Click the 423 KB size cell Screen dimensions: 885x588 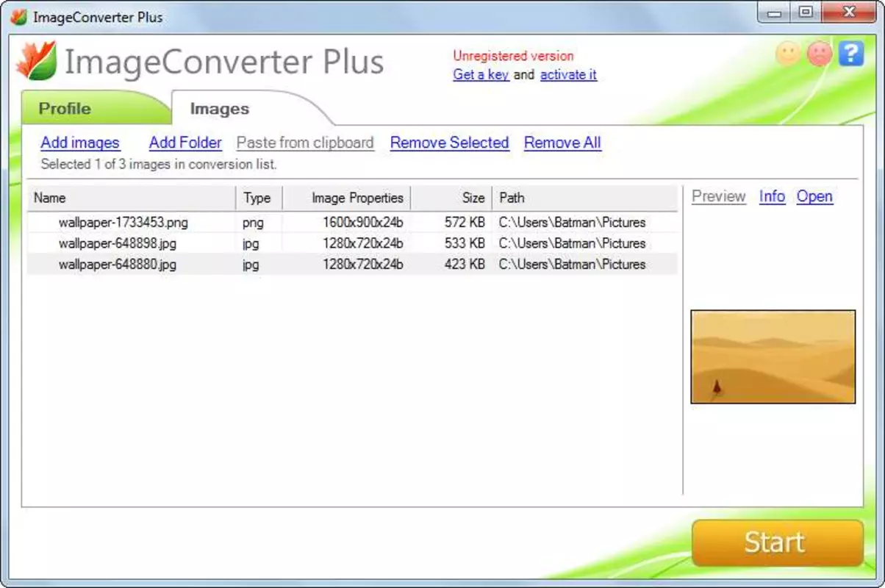[465, 265]
